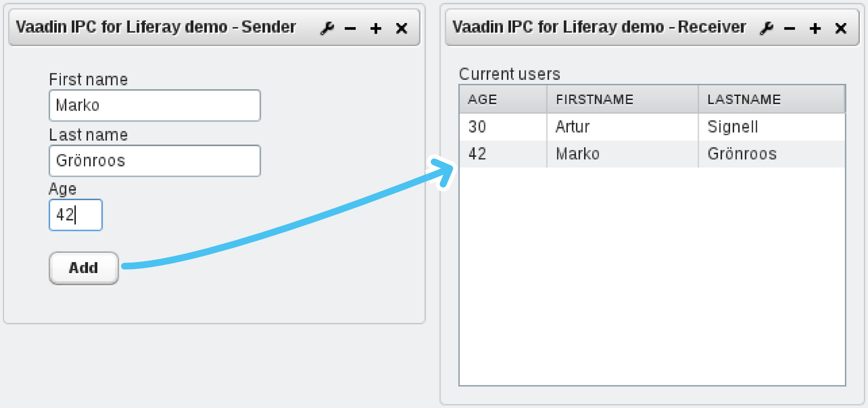Maximize the Receiver portlet with plus icon
The height and width of the screenshot is (408, 868).
[x=815, y=28]
